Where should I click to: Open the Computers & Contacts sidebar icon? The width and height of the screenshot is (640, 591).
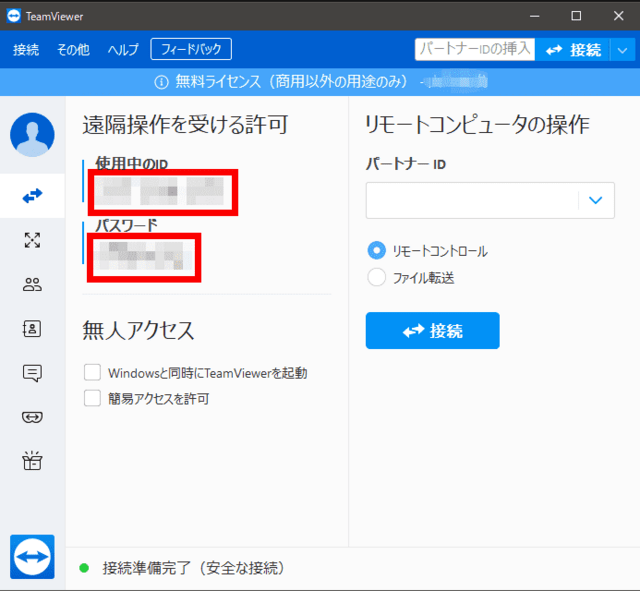(x=32, y=328)
